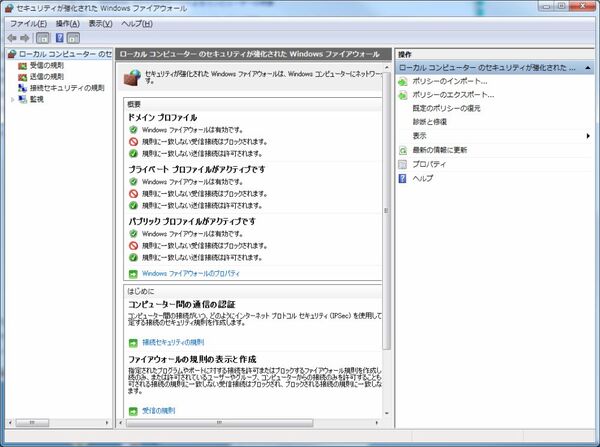Screen dimensions: 600x447
Task: Open the 操作(A) menu
Action: [x=68, y=24]
